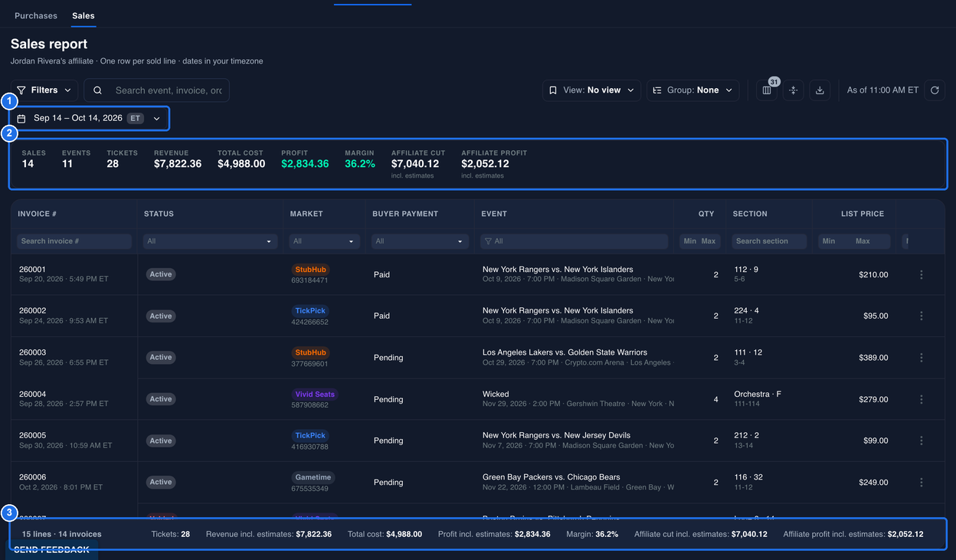Open the column chooser icon with 31 badge
This screenshot has width=956, height=560.
pyautogui.click(x=767, y=90)
